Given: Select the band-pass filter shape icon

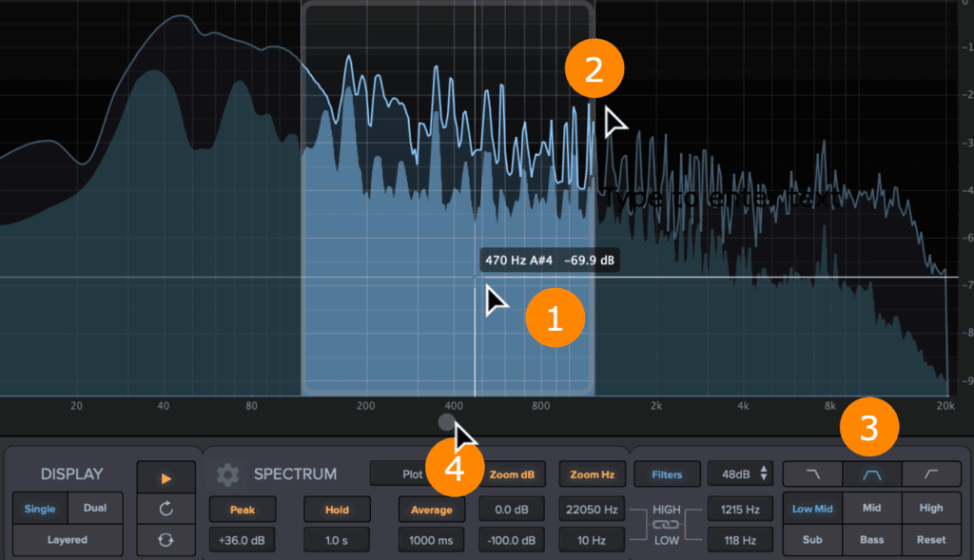Looking at the screenshot, I should (871, 473).
